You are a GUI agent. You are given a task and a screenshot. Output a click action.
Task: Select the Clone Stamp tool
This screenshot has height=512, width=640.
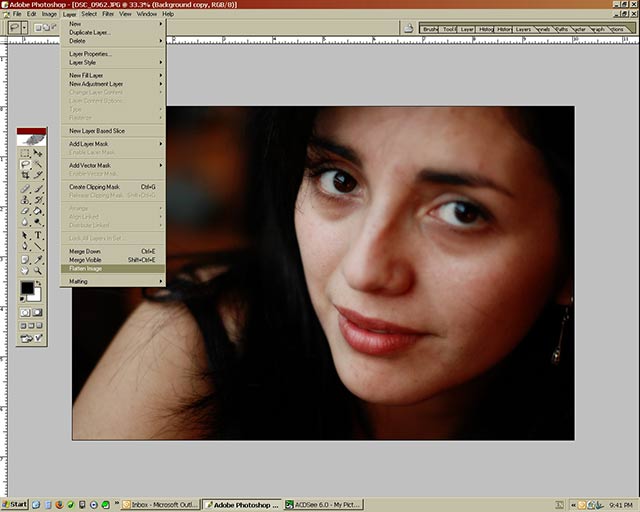pos(25,200)
